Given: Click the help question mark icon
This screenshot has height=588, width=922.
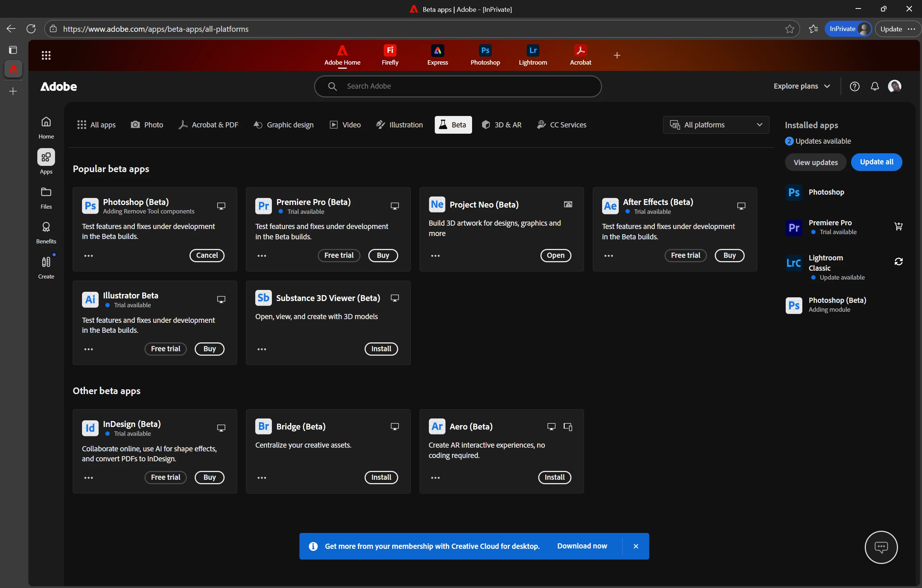Looking at the screenshot, I should click(854, 86).
